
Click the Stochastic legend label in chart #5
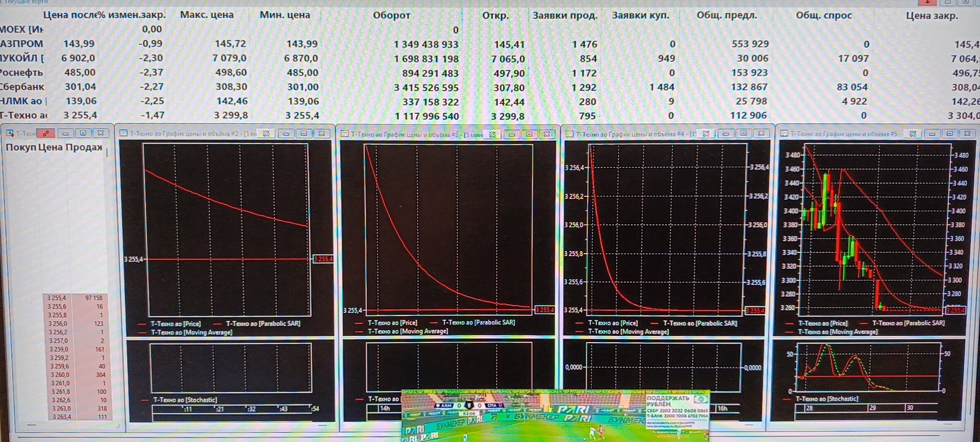click(x=826, y=399)
